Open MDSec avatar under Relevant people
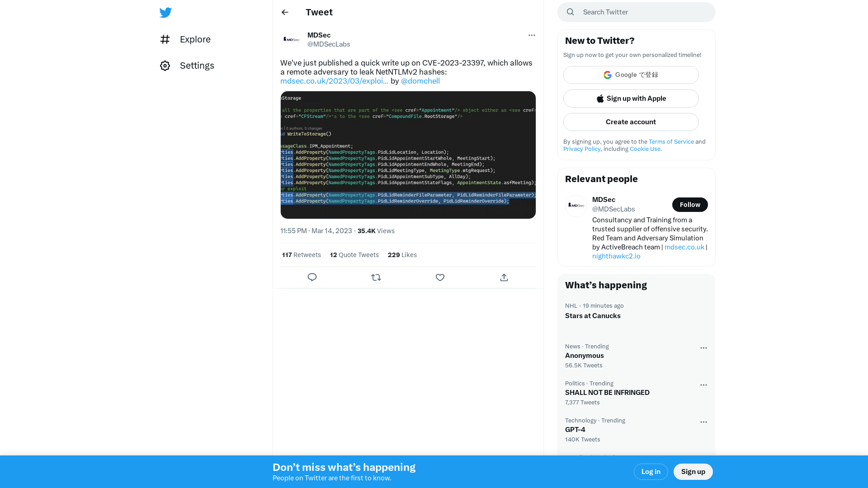868x488 pixels. 576,206
